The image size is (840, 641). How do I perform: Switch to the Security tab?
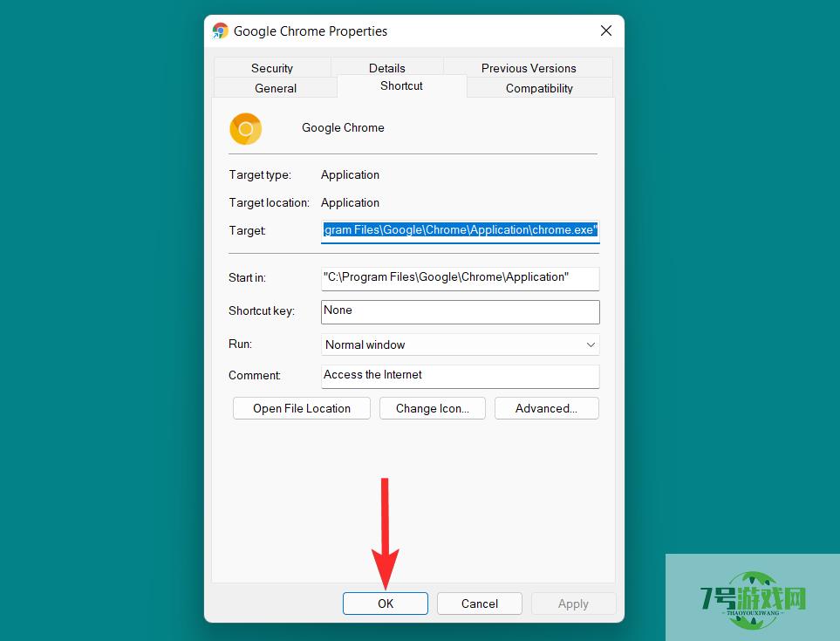click(x=272, y=68)
